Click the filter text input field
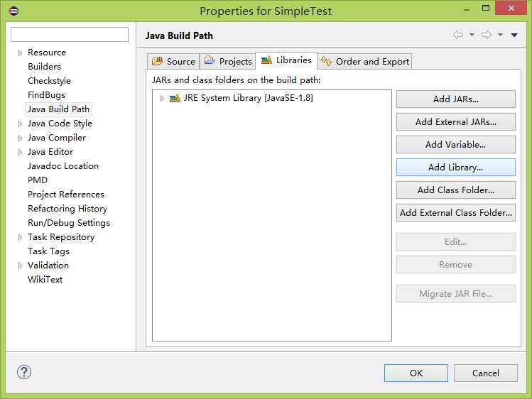This screenshot has width=532, height=399. tap(70, 35)
